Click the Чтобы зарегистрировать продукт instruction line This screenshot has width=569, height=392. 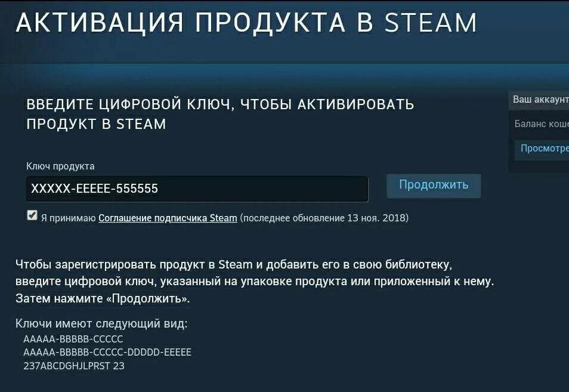[x=234, y=264]
